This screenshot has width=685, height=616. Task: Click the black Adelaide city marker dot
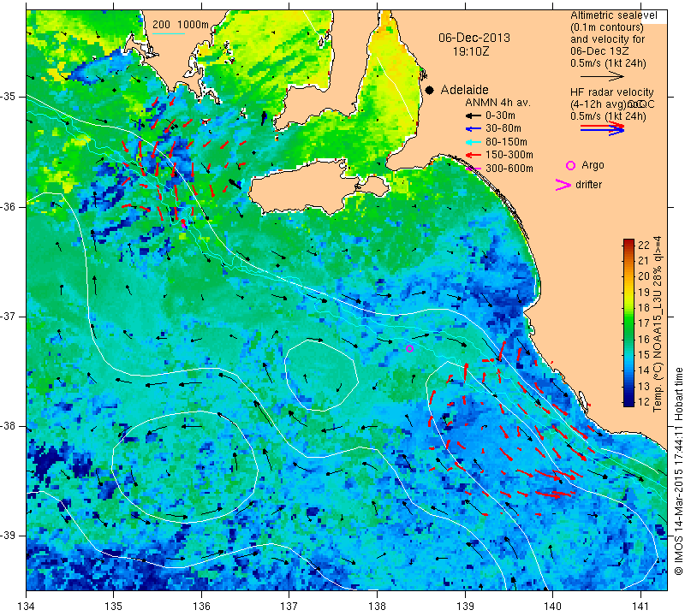tap(430, 91)
